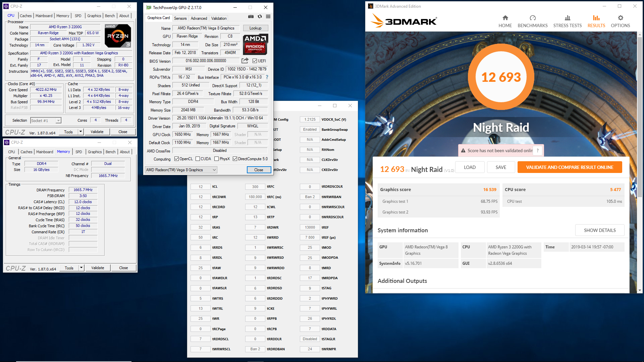Click the Core Speed 4022.62 MHz field
644x362 pixels.
click(x=46, y=90)
